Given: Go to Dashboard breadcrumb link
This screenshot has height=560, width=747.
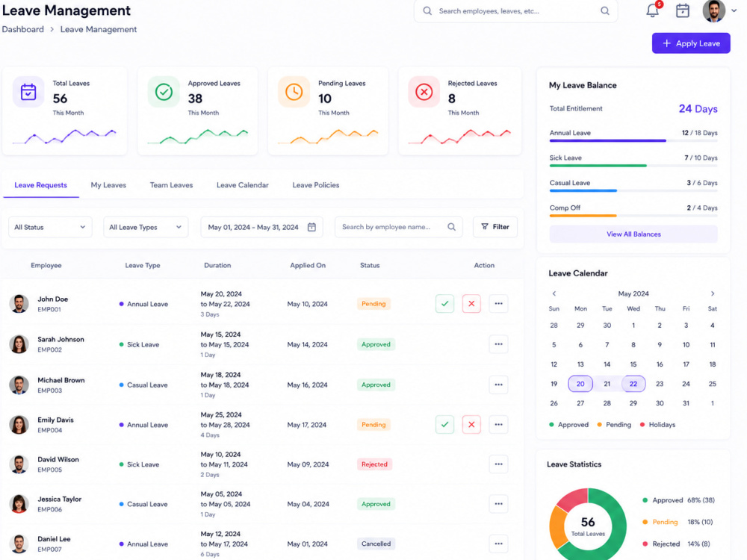Looking at the screenshot, I should (x=23, y=30).
